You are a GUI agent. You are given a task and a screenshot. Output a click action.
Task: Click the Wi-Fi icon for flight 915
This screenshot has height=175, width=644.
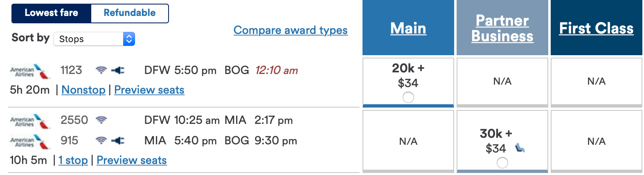(x=101, y=141)
